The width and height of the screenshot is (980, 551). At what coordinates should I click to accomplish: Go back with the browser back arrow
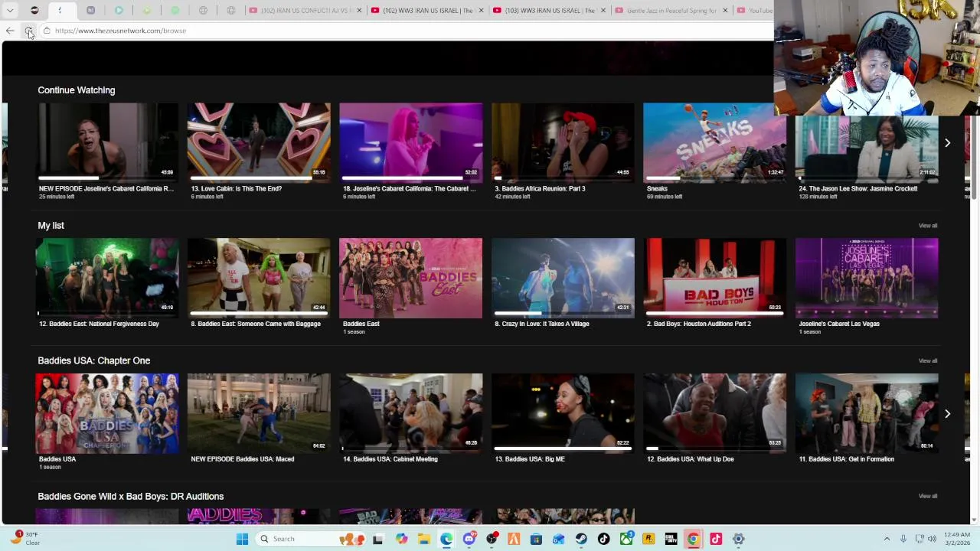(10, 31)
